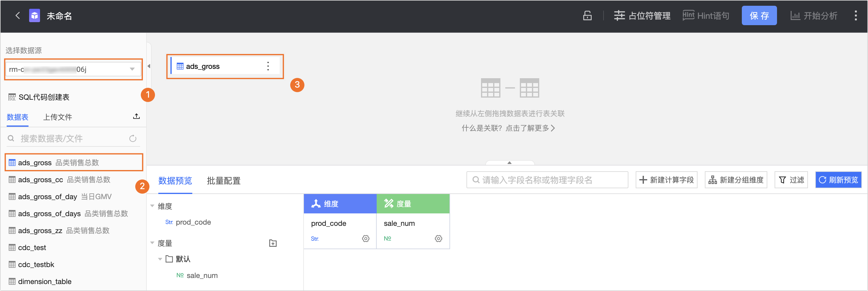Image resolution: width=868 pixels, height=291 pixels.
Task: Open 开始分析 to start analysis
Action: [814, 15]
